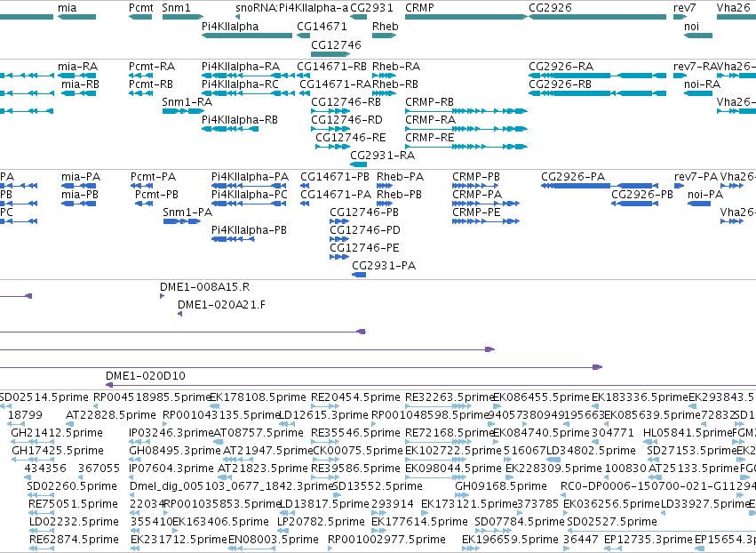Open the Pi4KIIalpha-RB transcript glyph
This screenshot has width=756, height=553.
(x=230, y=129)
